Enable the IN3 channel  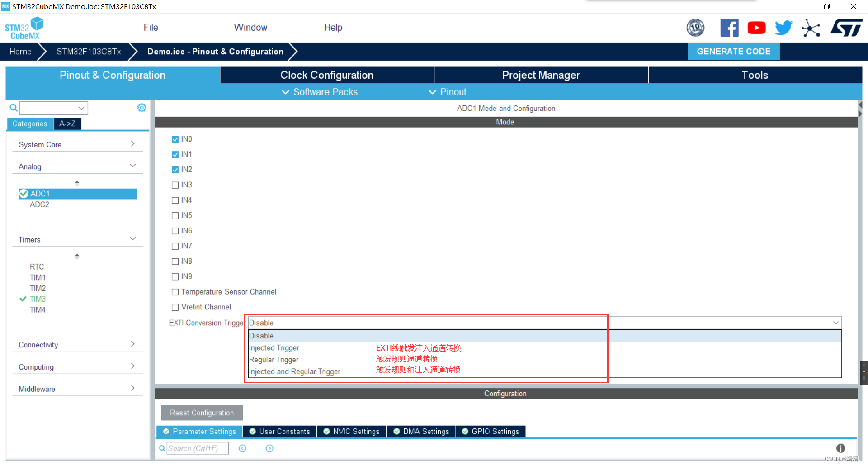pyautogui.click(x=175, y=185)
